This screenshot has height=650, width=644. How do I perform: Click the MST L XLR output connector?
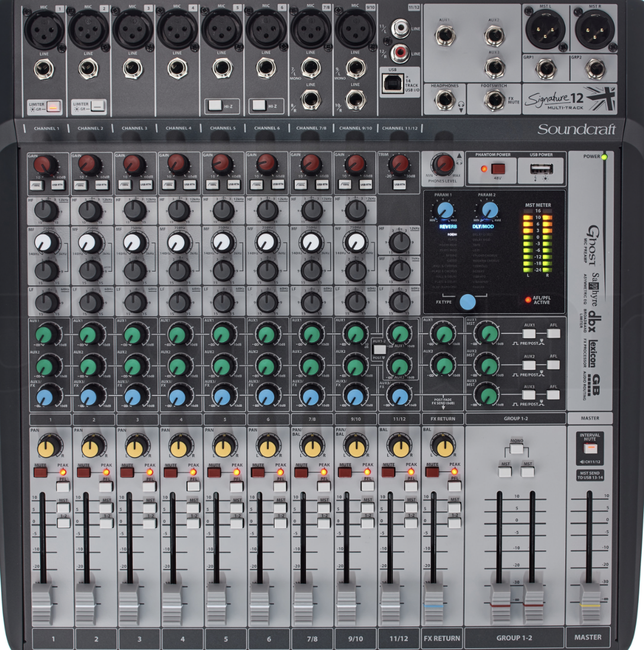pyautogui.click(x=546, y=30)
